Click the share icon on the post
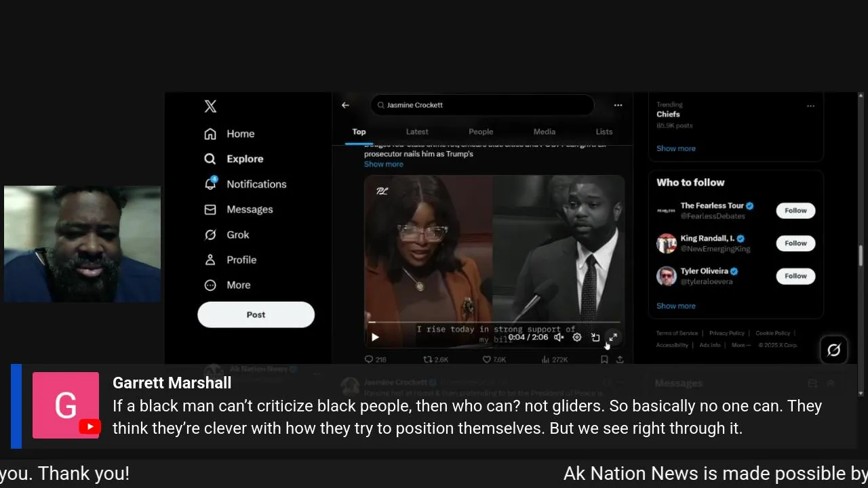Viewport: 868px width, 488px height. click(x=620, y=359)
